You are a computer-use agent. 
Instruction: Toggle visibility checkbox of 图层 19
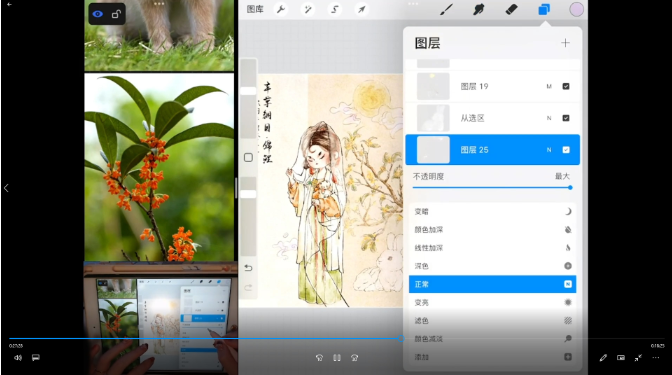[x=566, y=86]
